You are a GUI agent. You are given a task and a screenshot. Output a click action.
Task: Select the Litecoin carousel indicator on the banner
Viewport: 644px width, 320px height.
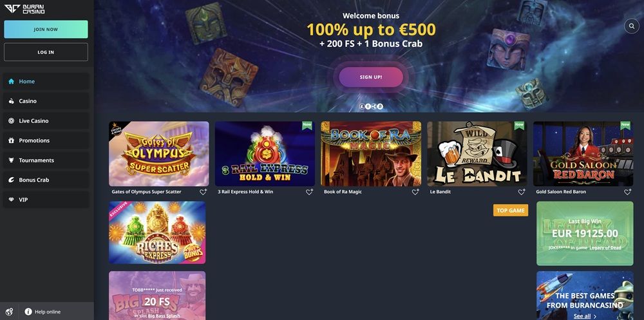(x=362, y=106)
